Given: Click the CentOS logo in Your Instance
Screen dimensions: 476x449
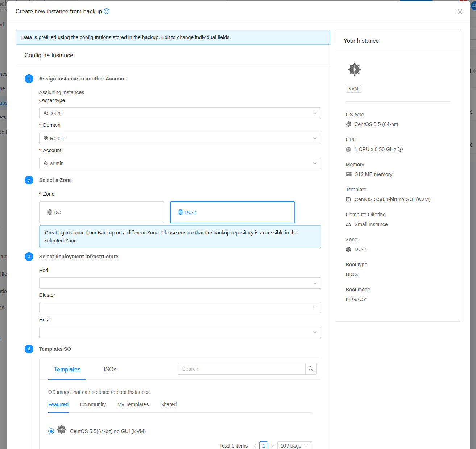Looking at the screenshot, I should click(x=355, y=70).
